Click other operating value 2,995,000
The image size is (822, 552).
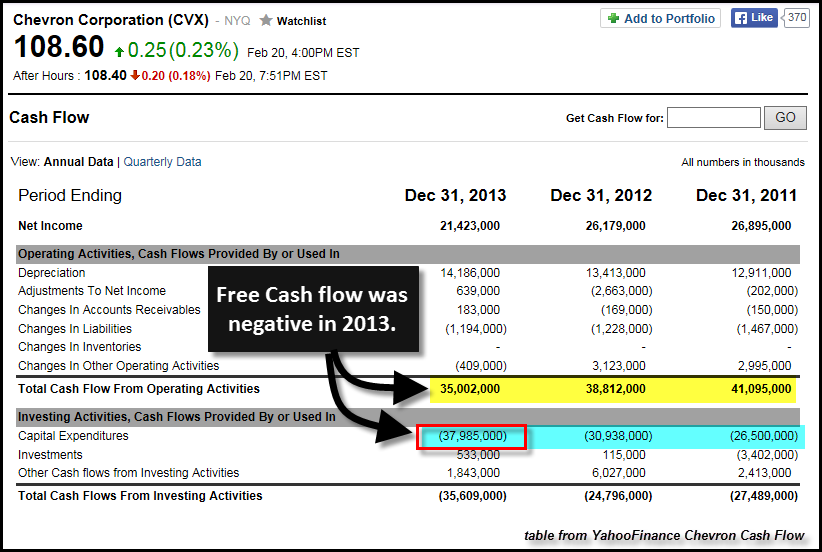coord(764,366)
